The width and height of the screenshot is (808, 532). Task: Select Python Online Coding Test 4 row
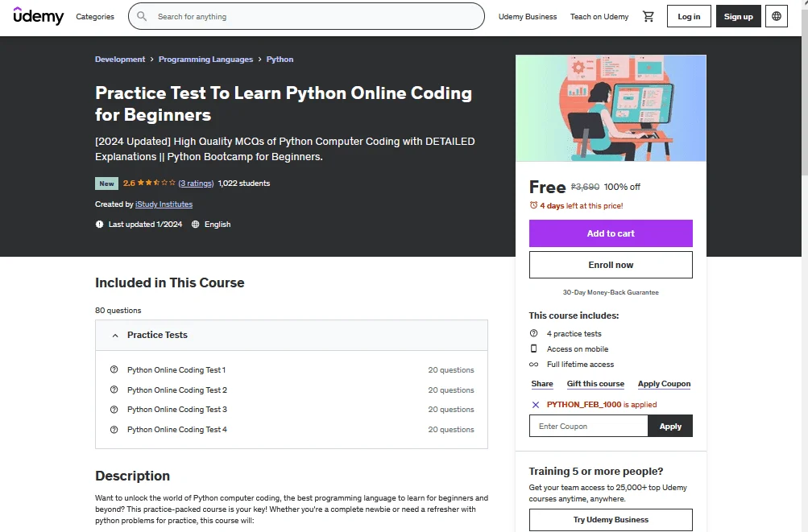point(292,430)
